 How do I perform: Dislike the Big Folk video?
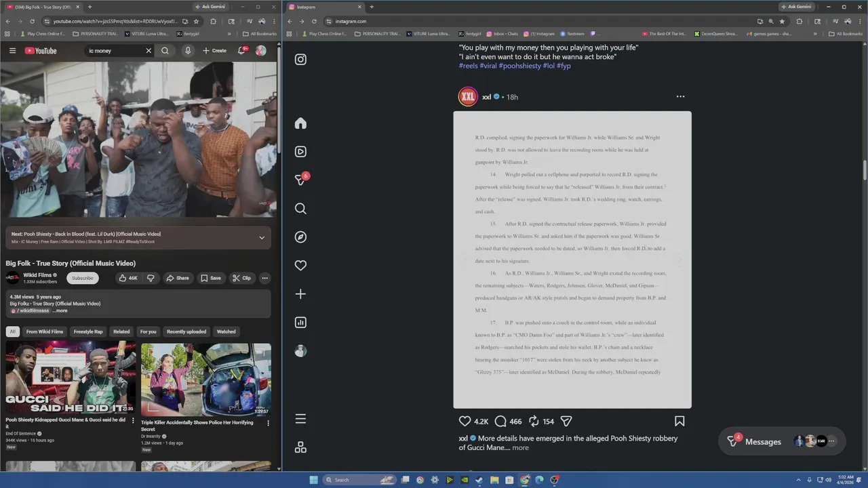(151, 278)
